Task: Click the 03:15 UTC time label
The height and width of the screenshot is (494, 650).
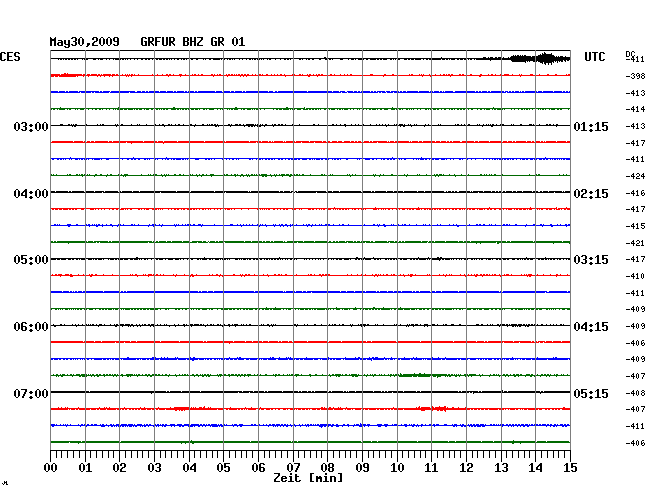Action: click(591, 260)
